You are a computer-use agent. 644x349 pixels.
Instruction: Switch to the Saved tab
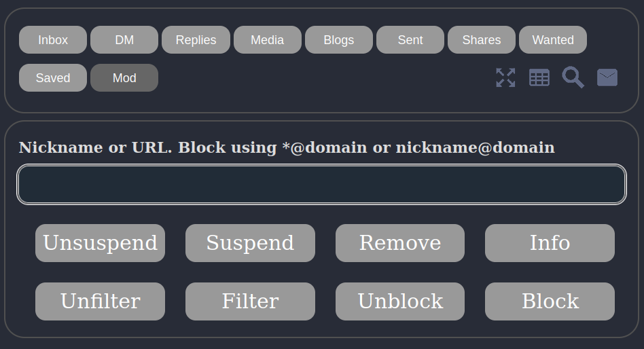point(53,78)
